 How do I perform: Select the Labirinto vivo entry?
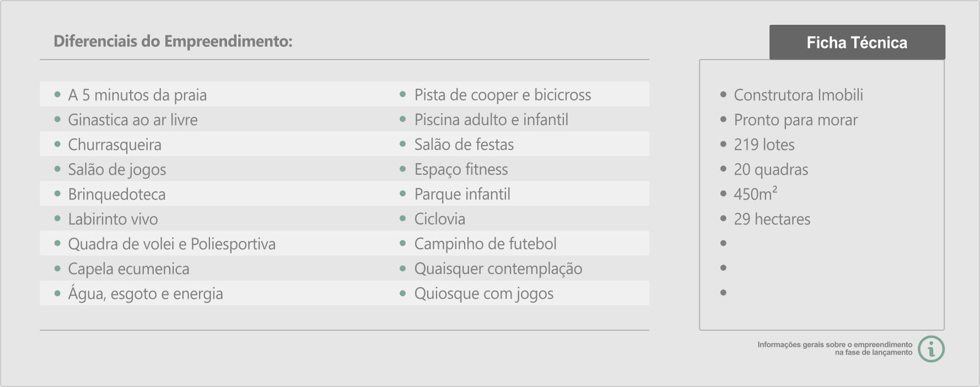(x=113, y=219)
